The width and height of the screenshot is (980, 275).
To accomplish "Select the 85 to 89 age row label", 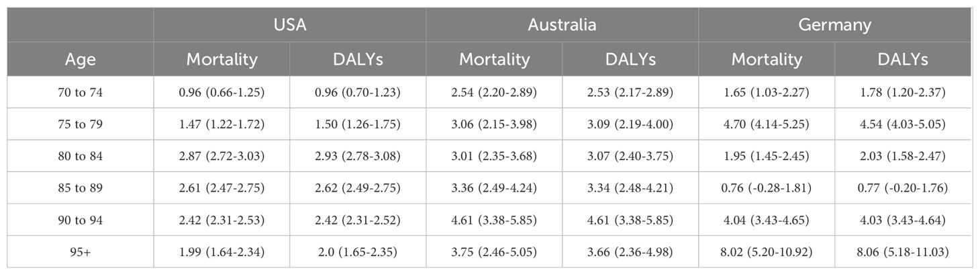I will (x=80, y=188).
